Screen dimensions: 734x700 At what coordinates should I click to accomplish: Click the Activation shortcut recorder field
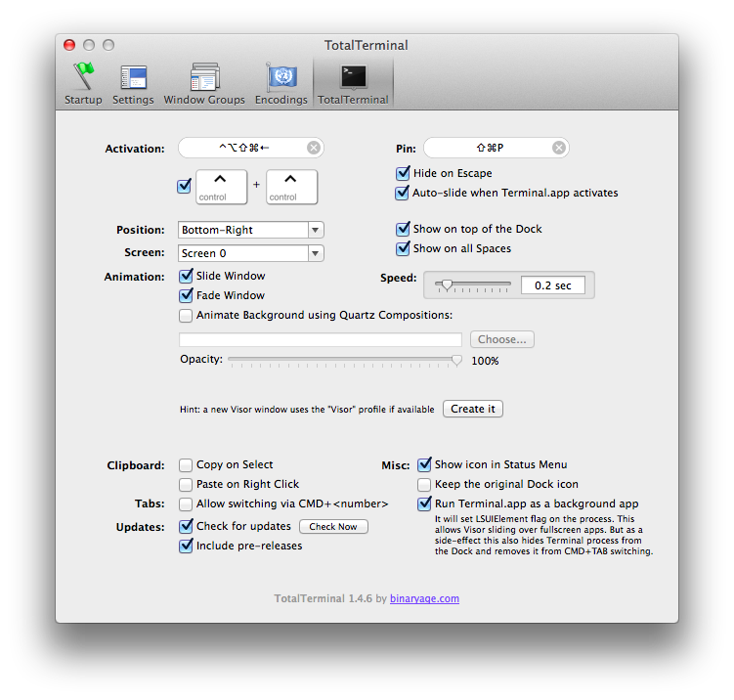coord(251,148)
